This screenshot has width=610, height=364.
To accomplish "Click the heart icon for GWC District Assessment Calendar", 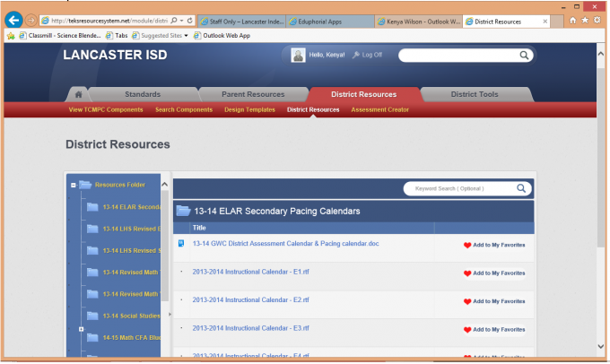I will (x=467, y=245).
